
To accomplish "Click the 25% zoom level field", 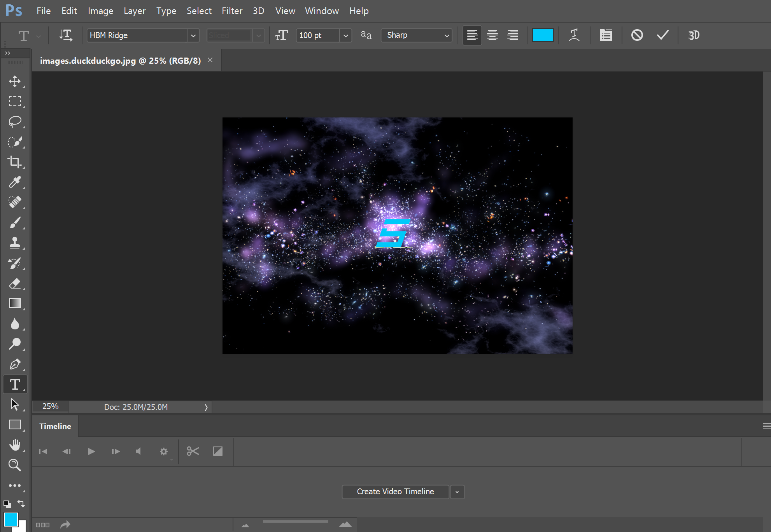I will [51, 406].
